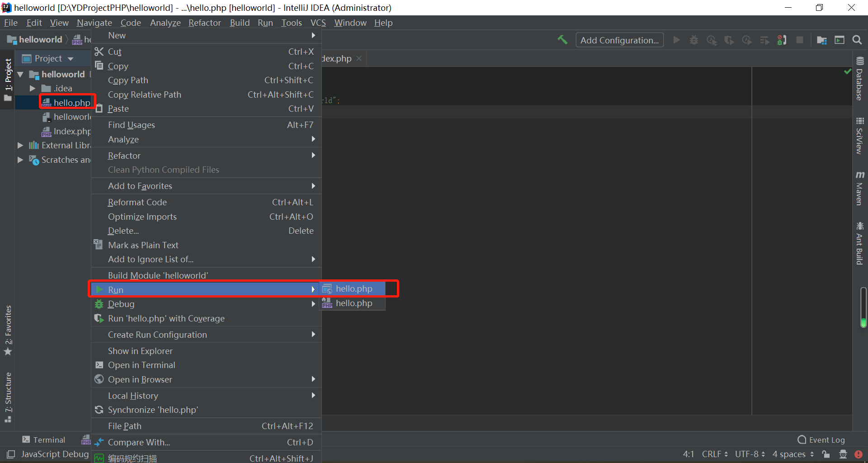The height and width of the screenshot is (463, 868).
Task: Click the Project tool window side tab
Action: [8, 79]
